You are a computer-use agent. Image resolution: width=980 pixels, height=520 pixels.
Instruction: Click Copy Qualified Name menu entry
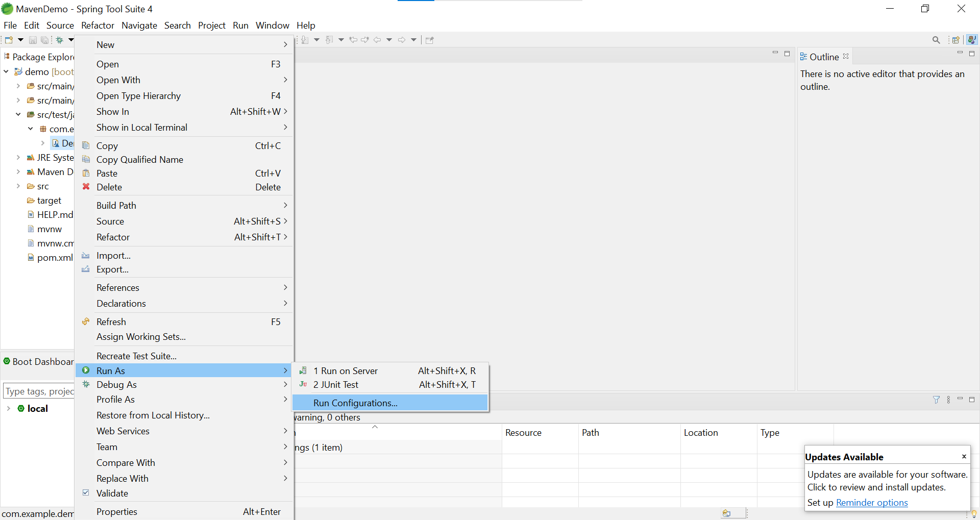185,160
